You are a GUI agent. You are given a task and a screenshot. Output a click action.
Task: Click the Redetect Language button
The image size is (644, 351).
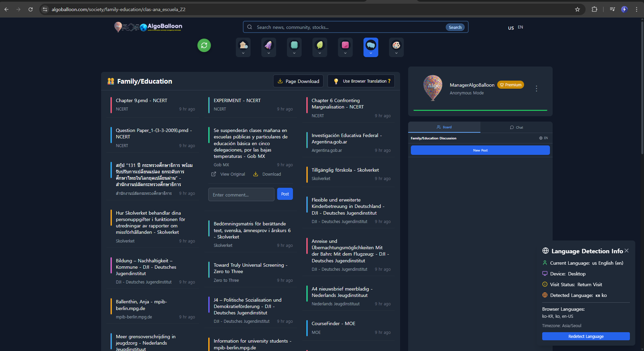tap(586, 336)
